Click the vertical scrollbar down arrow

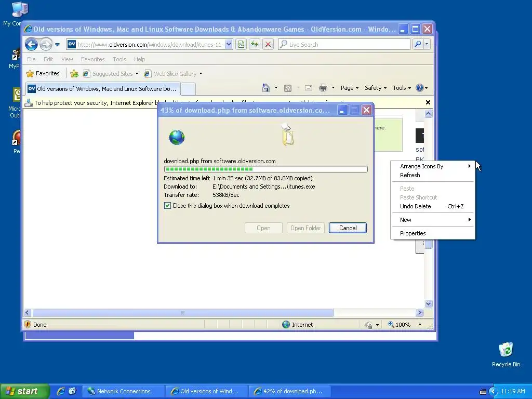[x=428, y=303]
